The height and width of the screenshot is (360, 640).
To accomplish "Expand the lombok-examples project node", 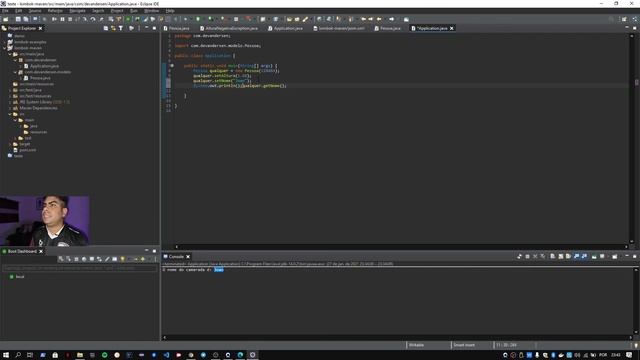I will 4,42.
